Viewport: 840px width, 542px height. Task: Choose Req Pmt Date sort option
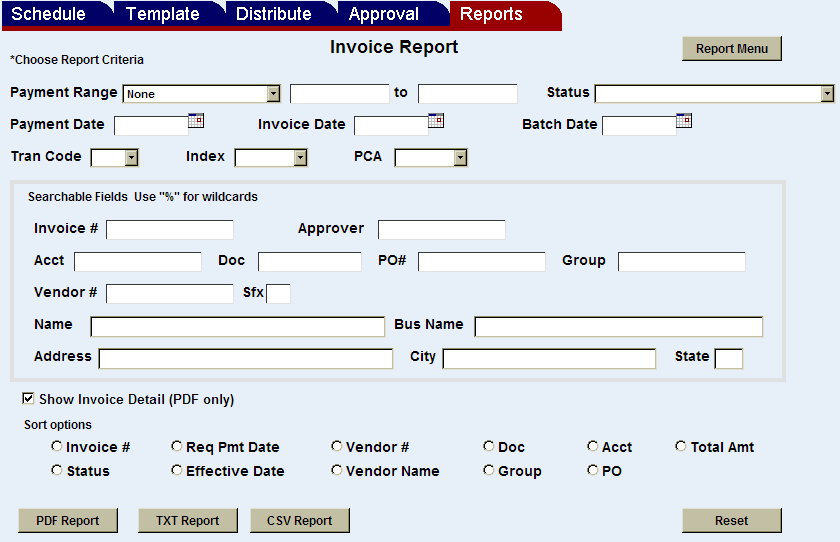pyautogui.click(x=177, y=446)
